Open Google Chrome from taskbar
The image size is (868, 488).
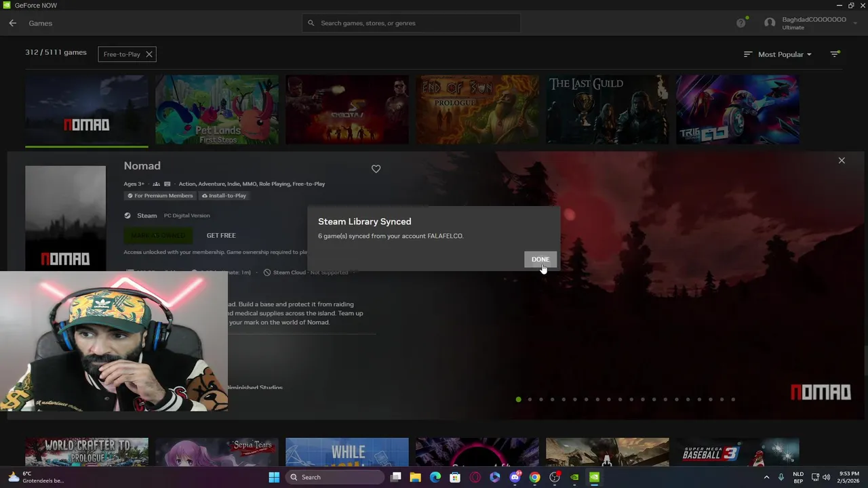click(x=535, y=477)
